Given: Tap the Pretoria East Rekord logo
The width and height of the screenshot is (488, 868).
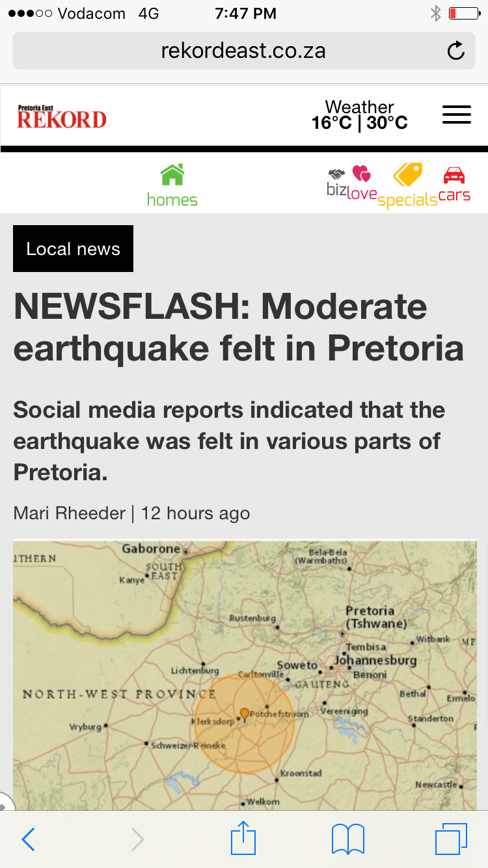Looking at the screenshot, I should (x=62, y=116).
